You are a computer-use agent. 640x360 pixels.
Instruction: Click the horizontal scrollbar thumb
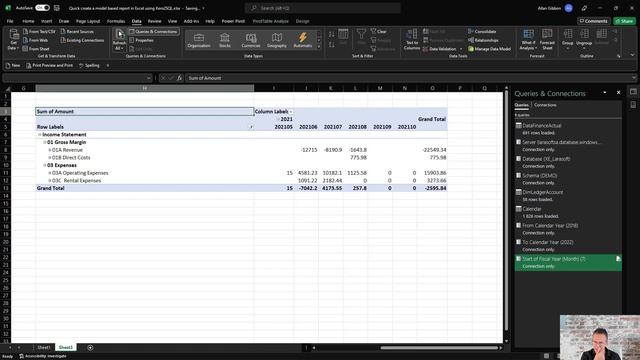[439, 348]
